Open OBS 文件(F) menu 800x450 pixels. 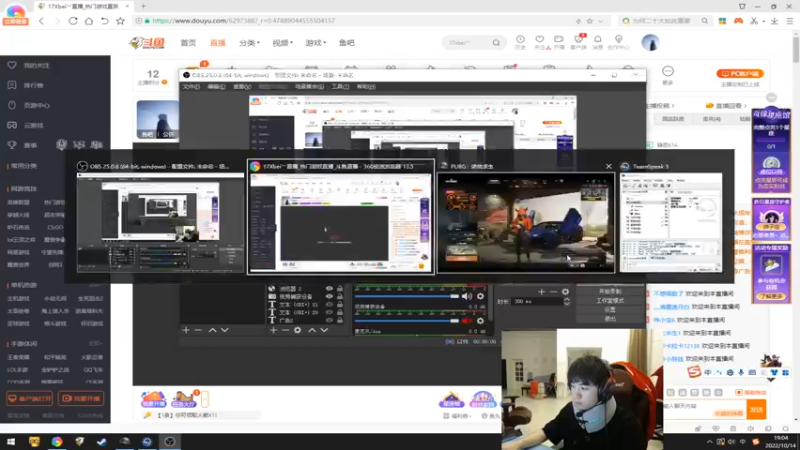(x=191, y=87)
